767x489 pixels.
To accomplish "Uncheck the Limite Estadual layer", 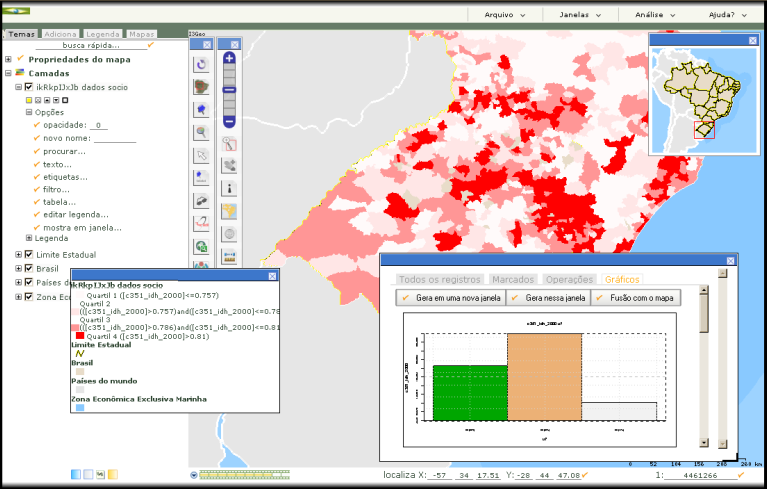I will 28,255.
